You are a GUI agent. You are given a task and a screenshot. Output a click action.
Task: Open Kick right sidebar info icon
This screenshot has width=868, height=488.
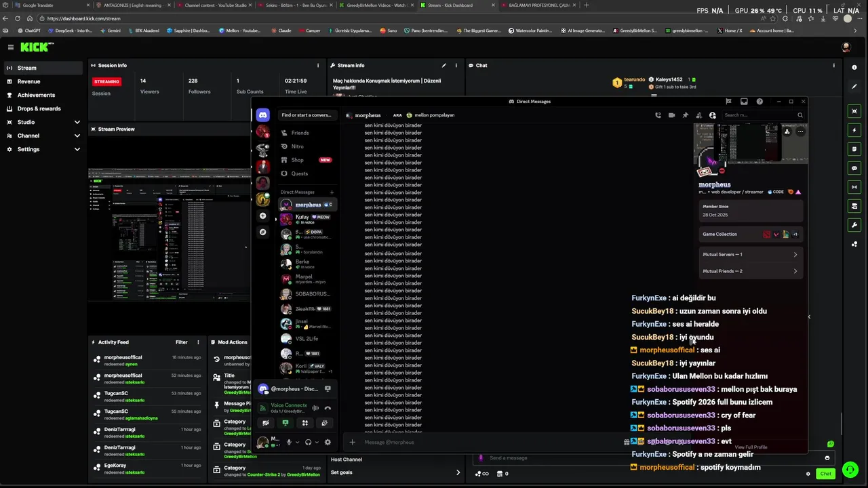(x=854, y=68)
